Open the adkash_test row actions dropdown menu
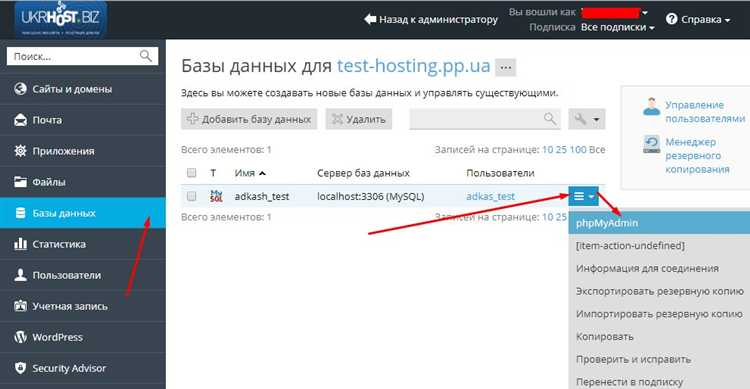Viewport: 750px width, 389px height. [x=584, y=196]
